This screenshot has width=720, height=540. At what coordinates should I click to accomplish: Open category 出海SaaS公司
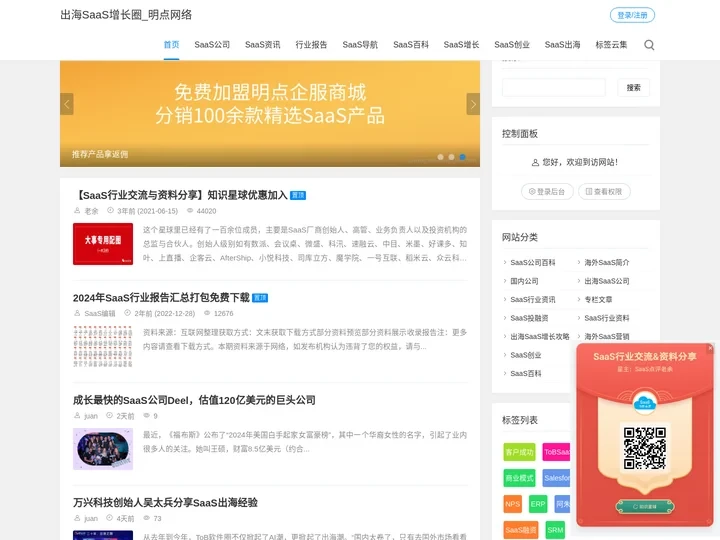(x=607, y=281)
